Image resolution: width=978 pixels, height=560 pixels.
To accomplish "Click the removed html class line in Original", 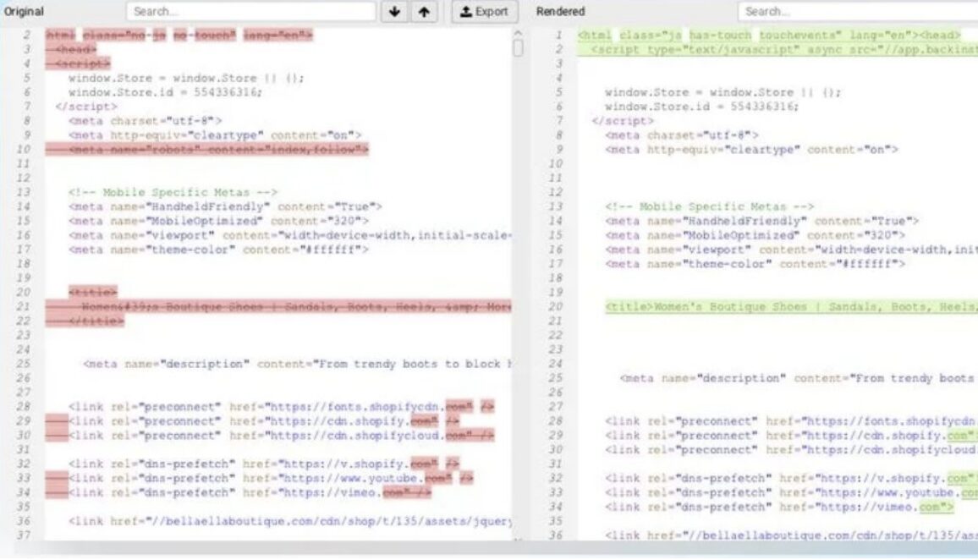I will pos(179,35).
